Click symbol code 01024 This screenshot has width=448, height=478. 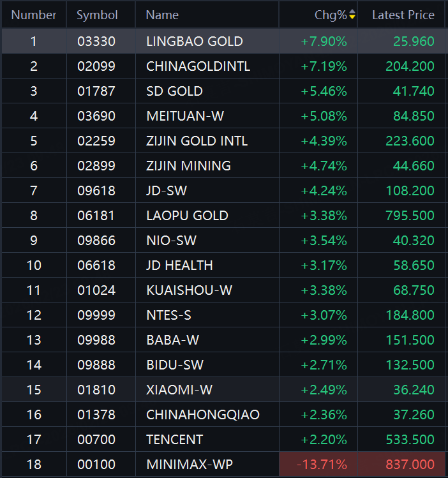pos(96,290)
